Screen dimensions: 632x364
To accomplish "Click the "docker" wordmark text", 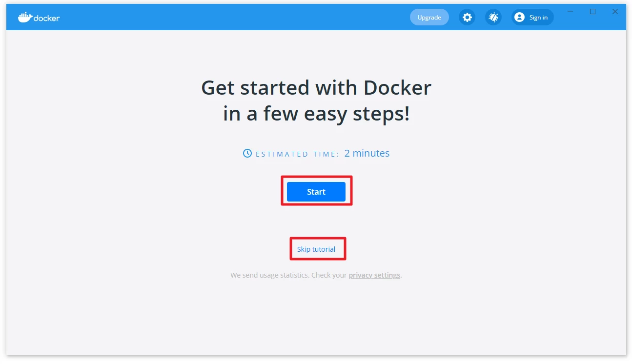I will pos(47,18).
